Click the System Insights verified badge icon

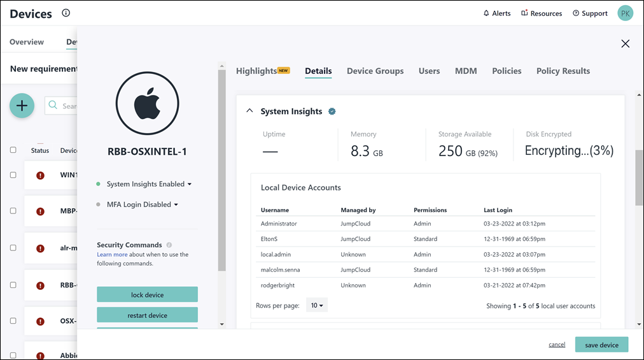point(332,112)
